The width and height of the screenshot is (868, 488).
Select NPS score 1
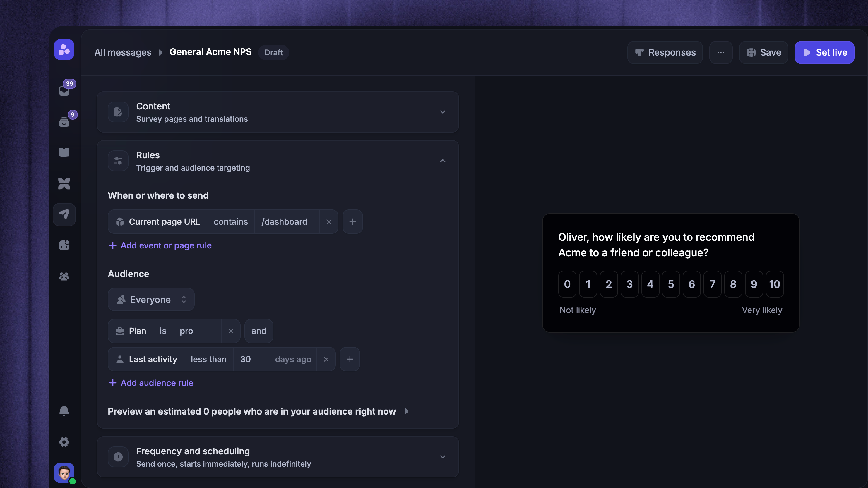pyautogui.click(x=588, y=284)
